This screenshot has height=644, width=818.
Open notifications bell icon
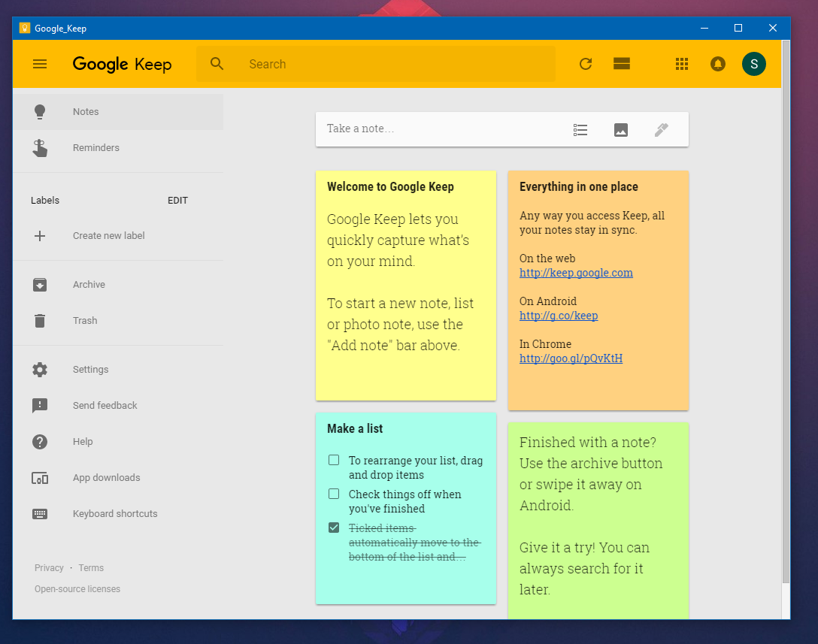pyautogui.click(x=718, y=64)
